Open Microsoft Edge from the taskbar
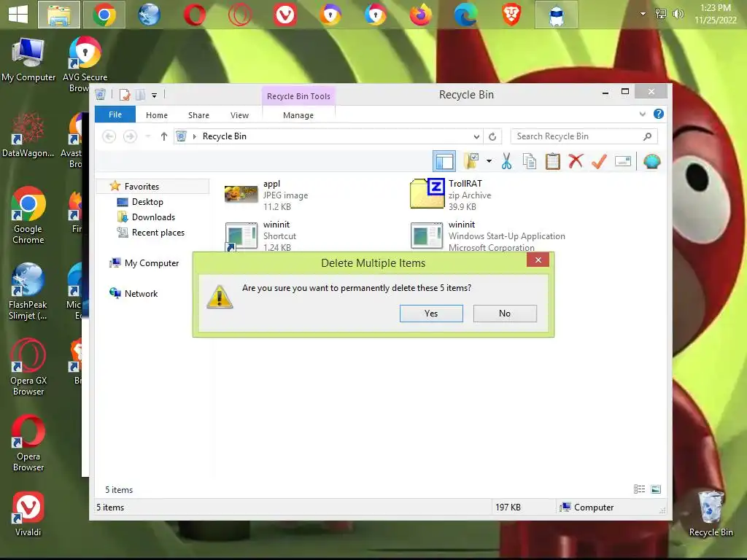Viewport: 747px width, 560px height. coord(466,15)
